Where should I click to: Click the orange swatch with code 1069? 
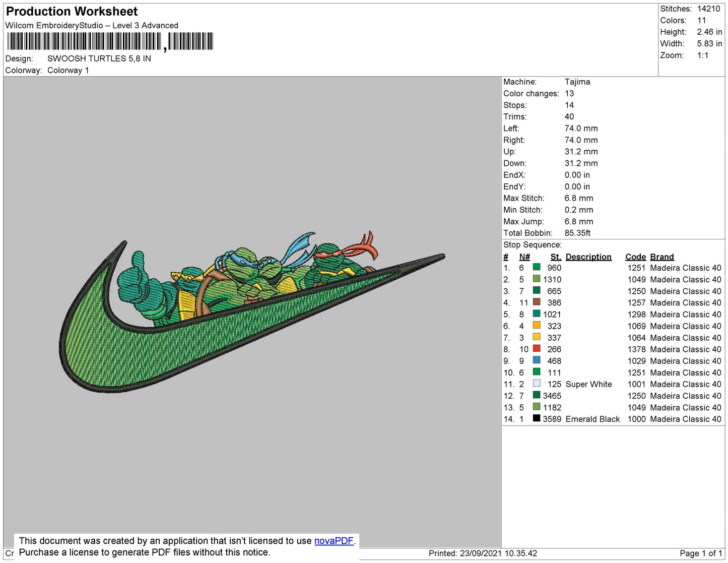pos(537,326)
